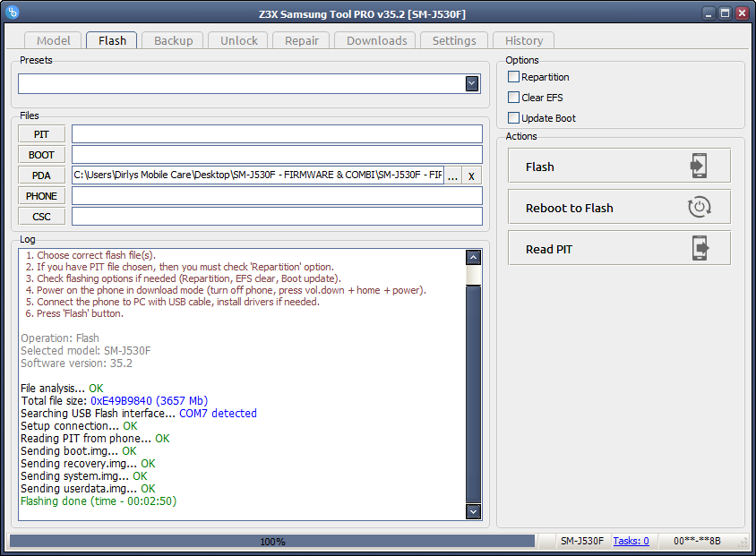
Task: Click the 'Setup connection... OK' log line
Action: tap(79, 426)
